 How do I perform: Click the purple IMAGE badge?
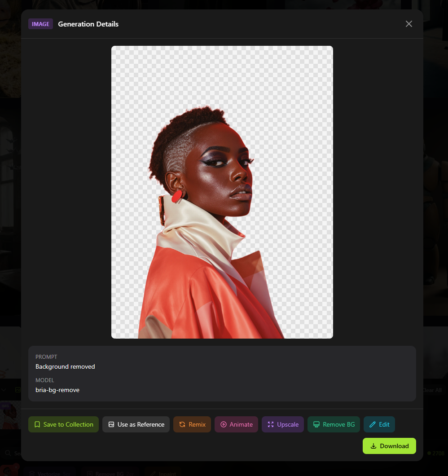click(x=40, y=24)
